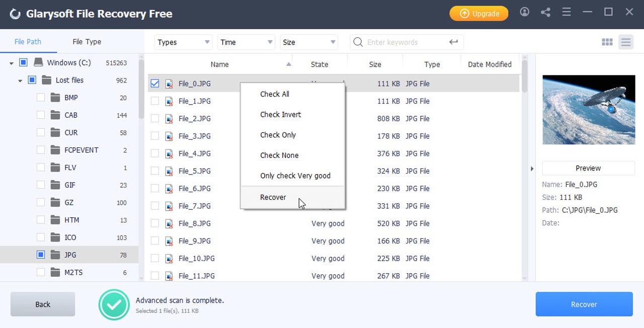
Task: Check the BMP folder checkbox
Action: coord(41,98)
